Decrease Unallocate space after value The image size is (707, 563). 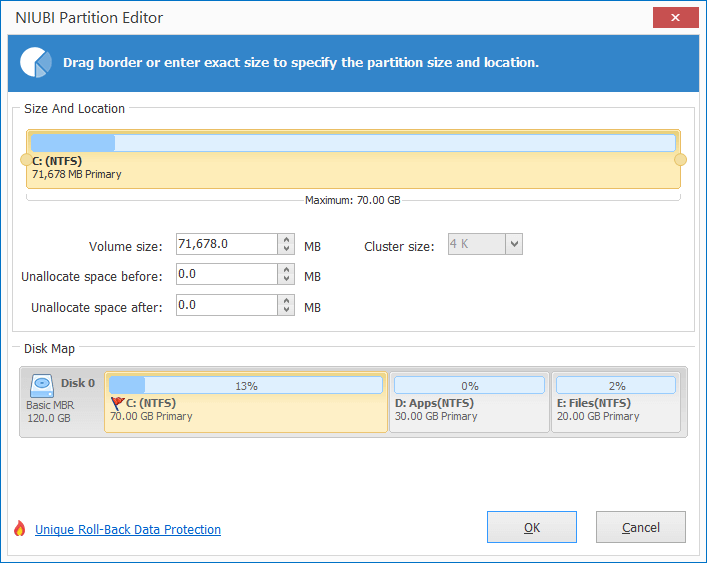click(286, 310)
